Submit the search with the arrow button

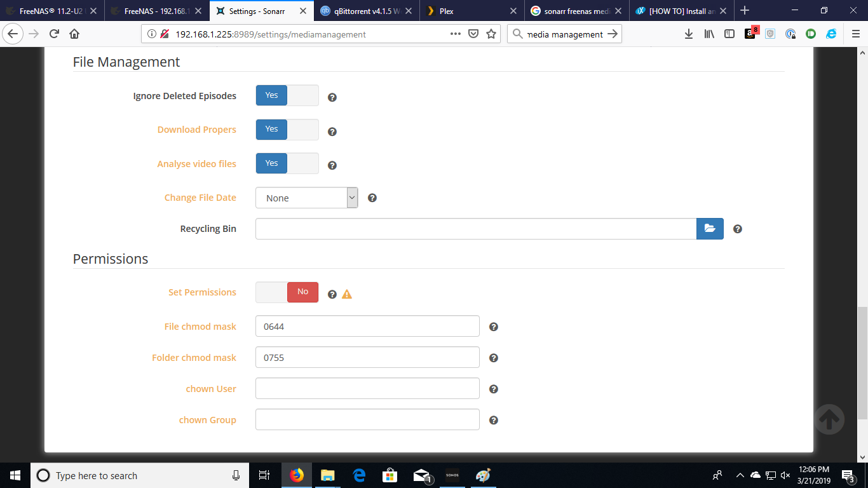pos(613,34)
